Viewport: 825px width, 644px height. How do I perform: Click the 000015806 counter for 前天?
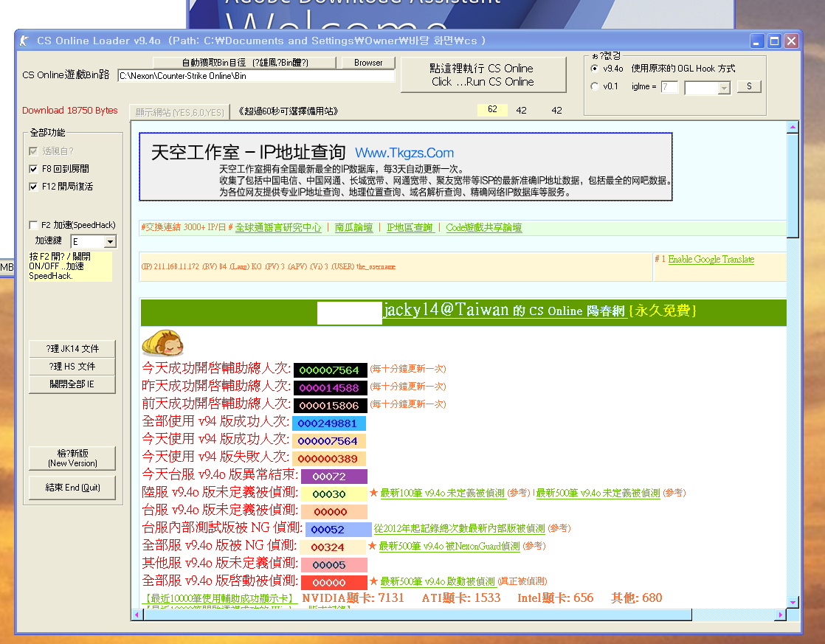point(329,406)
